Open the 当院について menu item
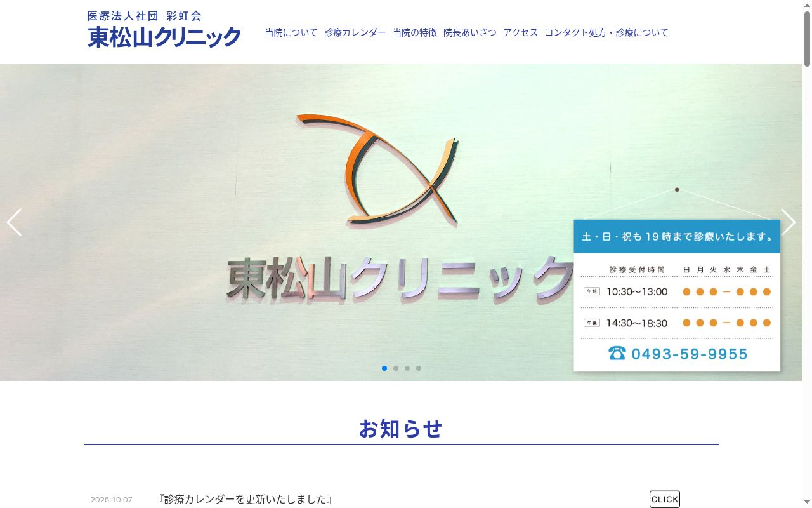 pos(291,32)
